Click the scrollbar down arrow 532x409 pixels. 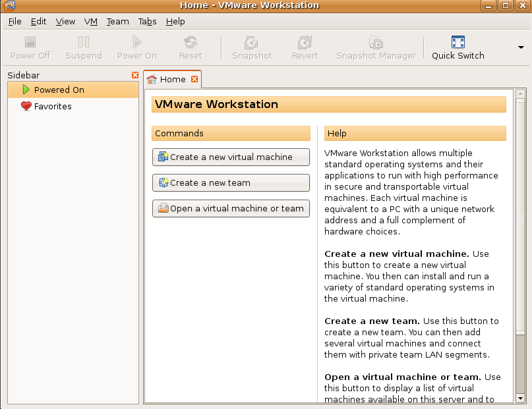(x=520, y=398)
